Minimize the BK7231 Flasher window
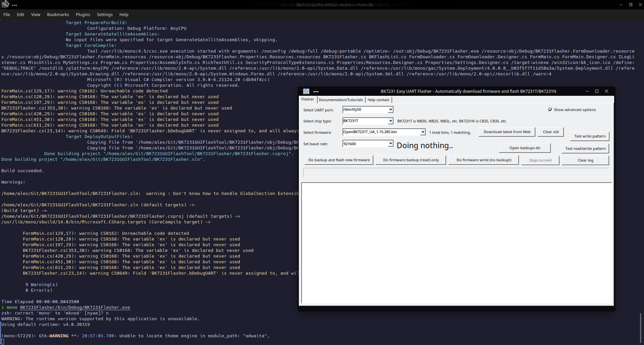644x345 pixels. click(587, 91)
